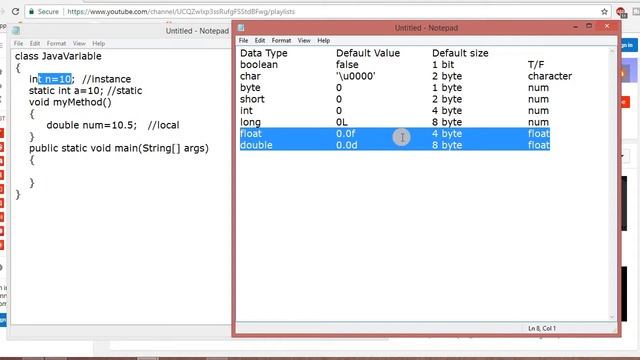
Task: Open View menu in back Notepad
Action: (79, 43)
